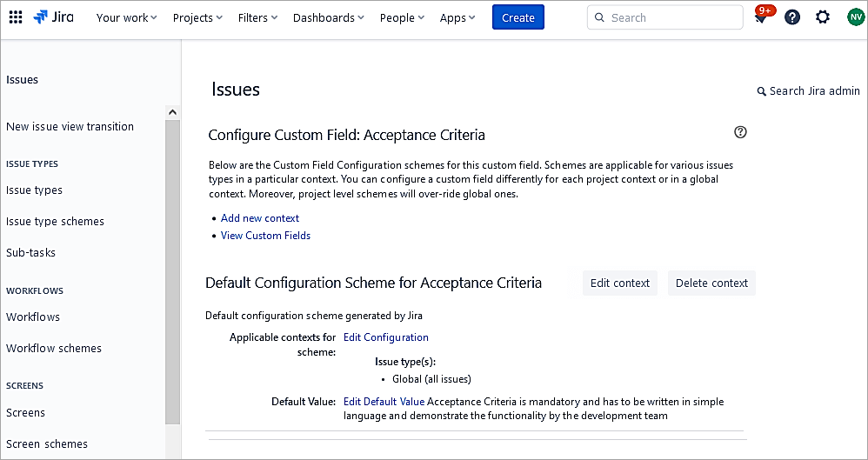
Task: Click the Search Jira admin magnifier
Action: 762,91
